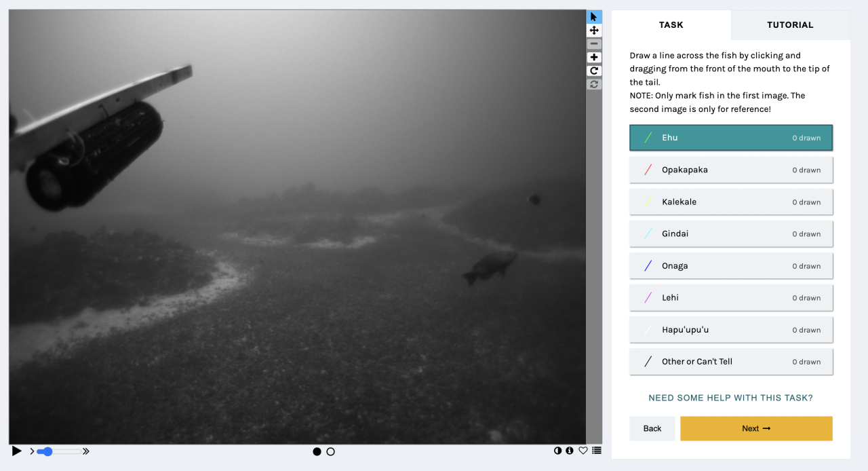868x471 pixels.
Task: Open the info icon below image
Action: click(x=570, y=450)
